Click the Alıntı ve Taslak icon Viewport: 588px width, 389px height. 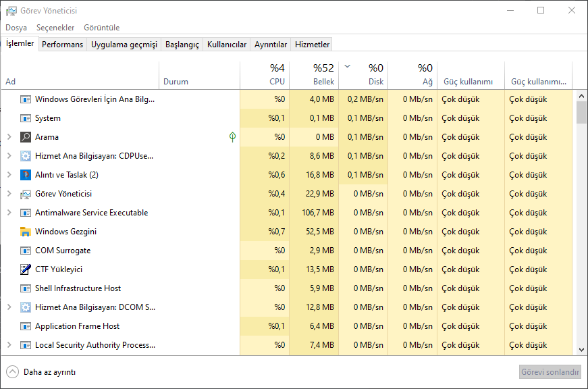26,175
